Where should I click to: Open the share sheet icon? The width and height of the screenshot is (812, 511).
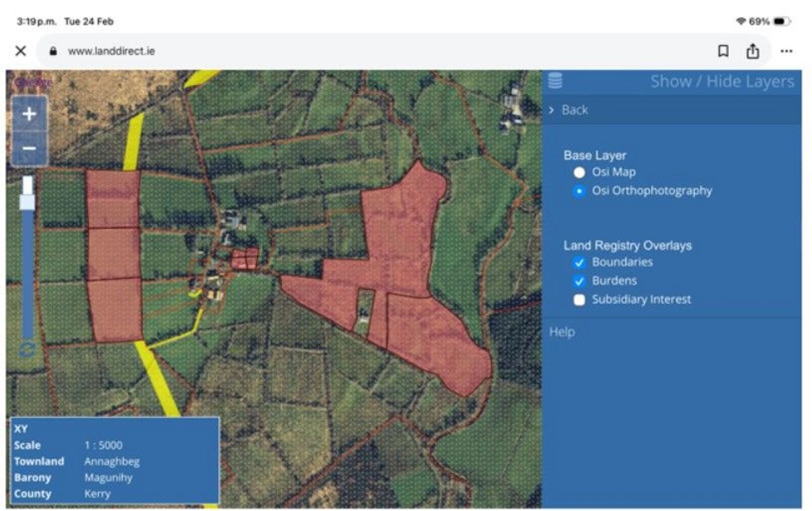tap(752, 51)
